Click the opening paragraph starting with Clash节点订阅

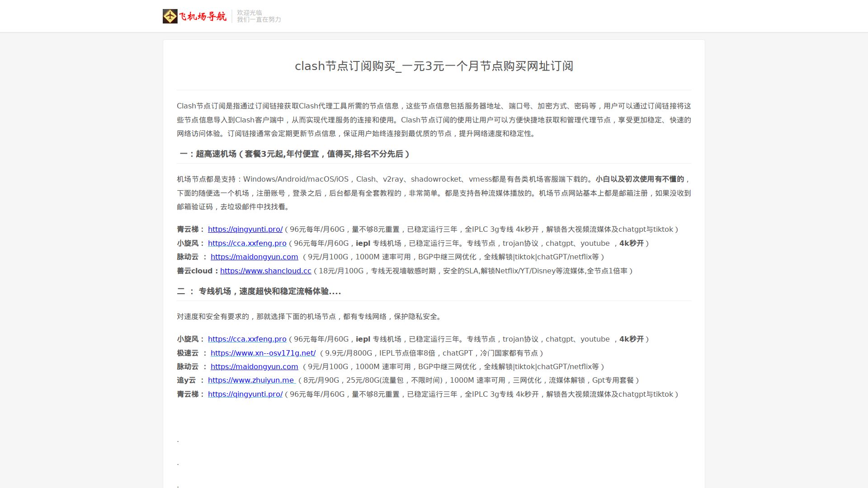434,120
